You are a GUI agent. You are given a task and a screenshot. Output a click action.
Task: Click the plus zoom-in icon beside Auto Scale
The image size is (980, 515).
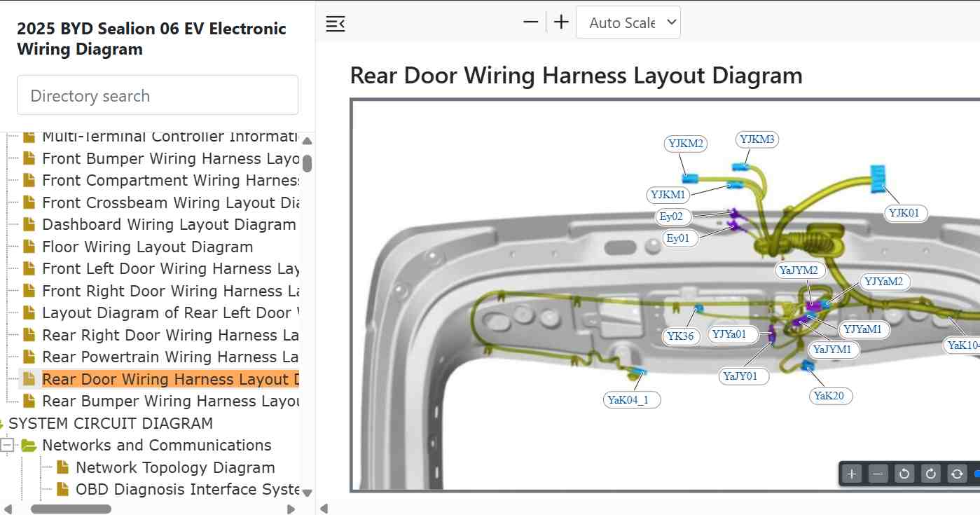point(561,22)
